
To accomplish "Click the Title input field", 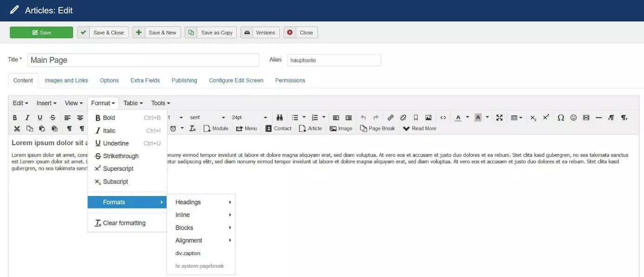I will click(143, 60).
